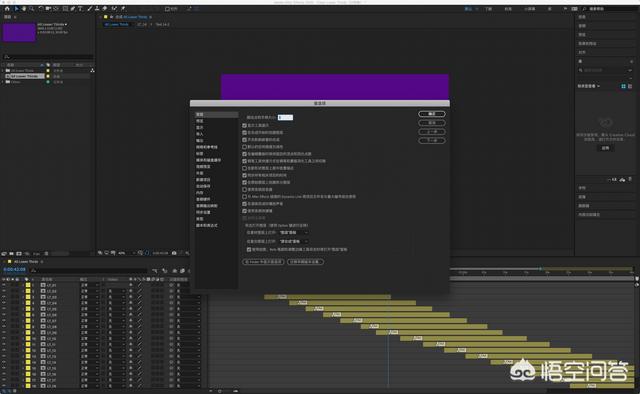Click the project panel search field
640x394 pixels.
48,57
